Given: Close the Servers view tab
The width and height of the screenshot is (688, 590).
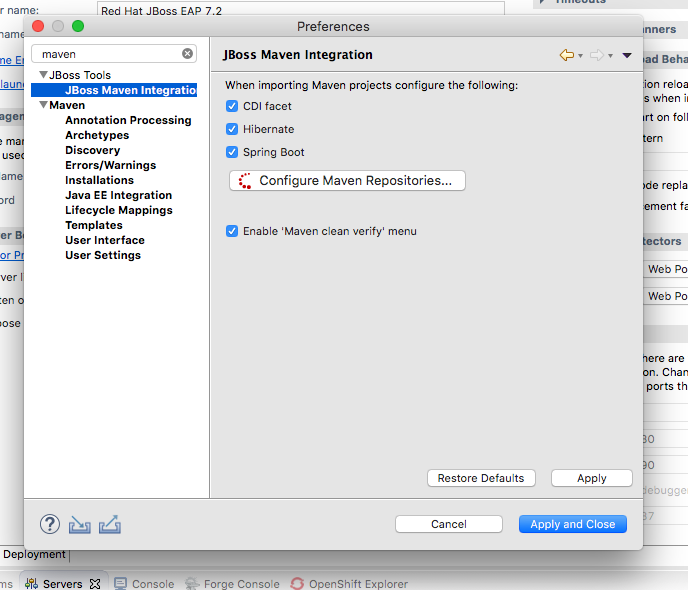Looking at the screenshot, I should click(95, 584).
